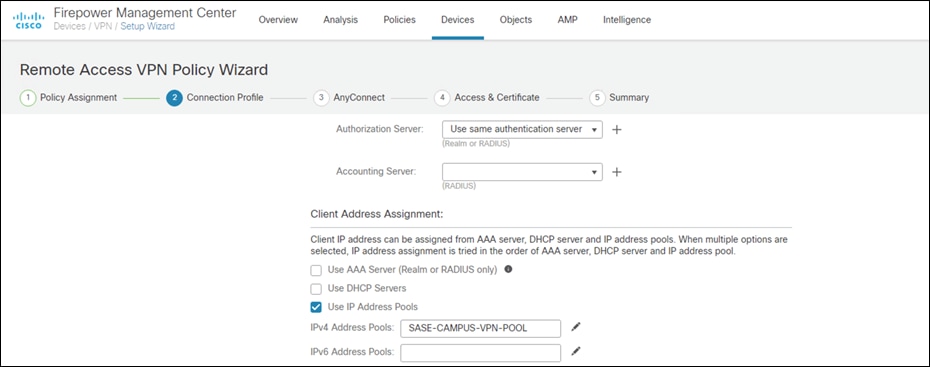Open the Devices tab
Viewport: 930px width, 367px height.
(x=457, y=20)
